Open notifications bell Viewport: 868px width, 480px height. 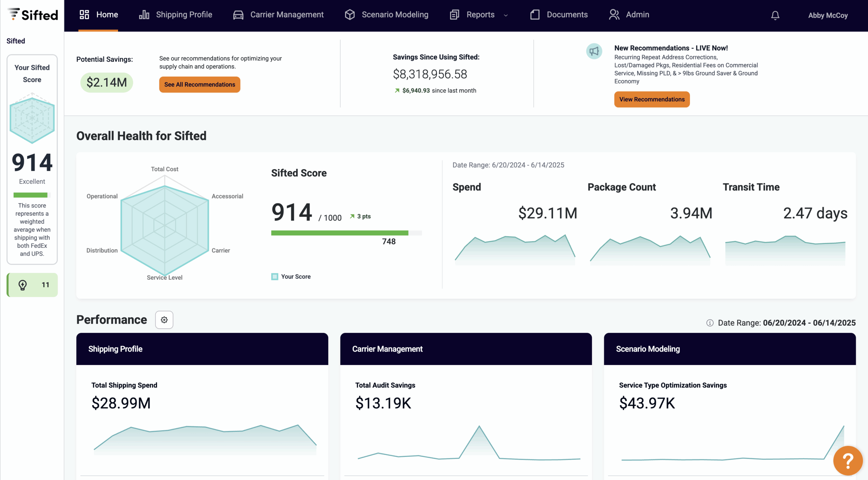point(775,15)
